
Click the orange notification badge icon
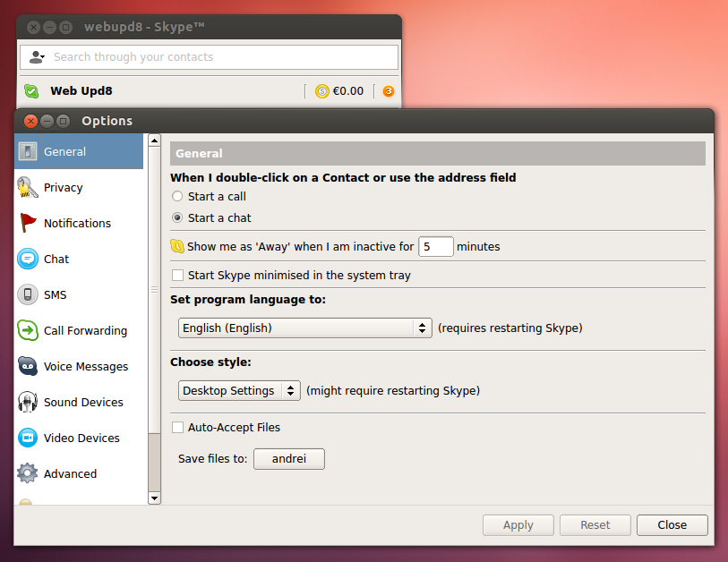coord(389,91)
